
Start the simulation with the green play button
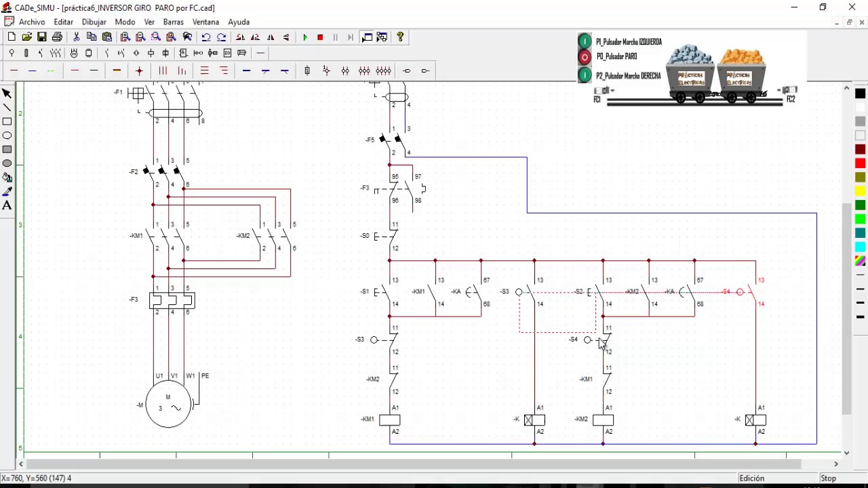pyautogui.click(x=305, y=37)
